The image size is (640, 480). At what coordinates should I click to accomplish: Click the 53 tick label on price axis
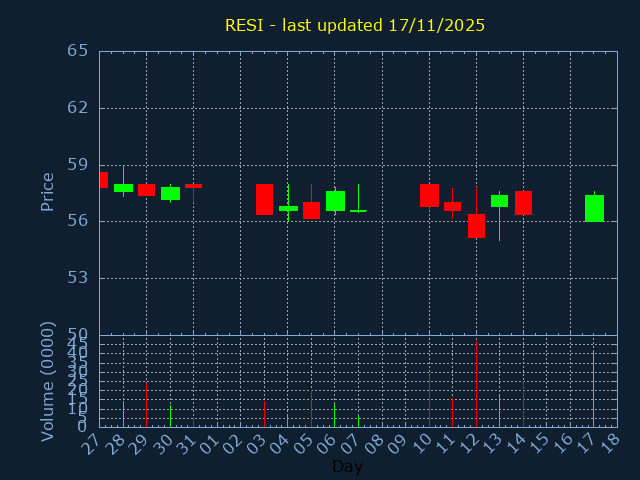point(78,278)
